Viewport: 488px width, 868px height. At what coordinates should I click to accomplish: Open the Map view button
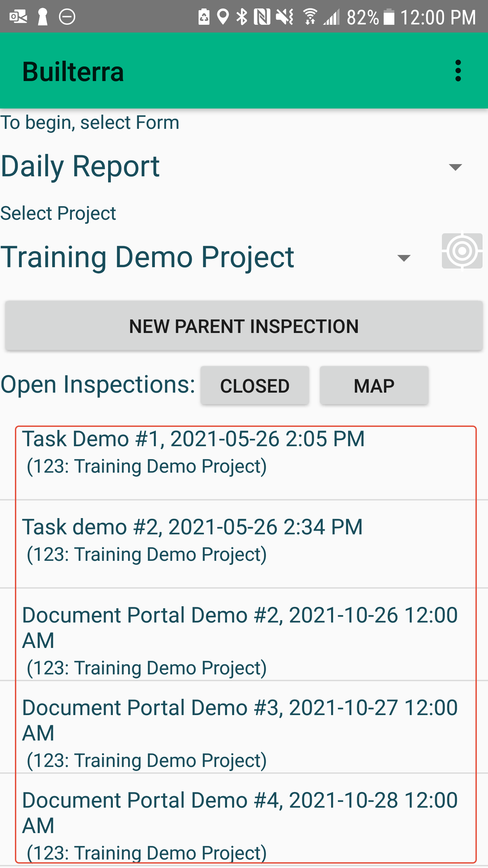374,386
